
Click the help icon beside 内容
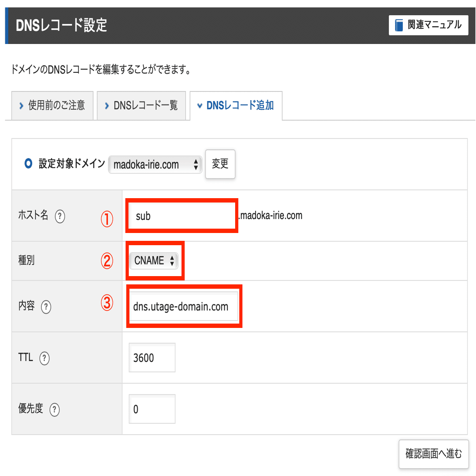coord(46,307)
